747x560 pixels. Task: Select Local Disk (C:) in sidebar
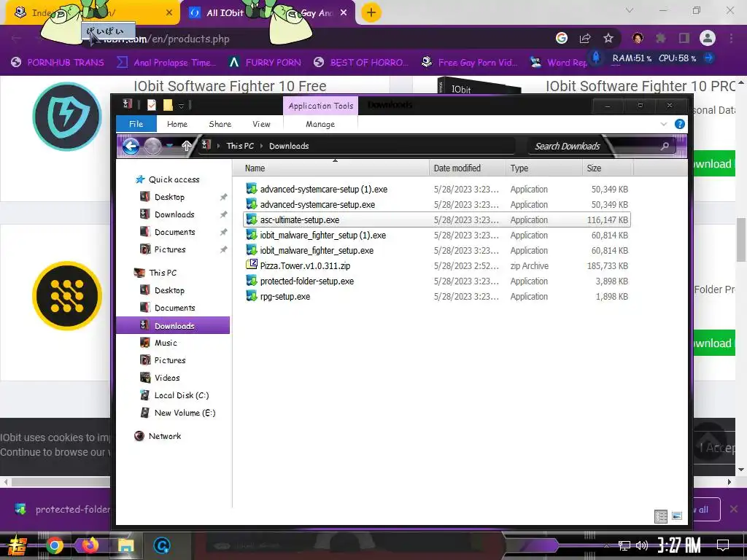pyautogui.click(x=175, y=395)
